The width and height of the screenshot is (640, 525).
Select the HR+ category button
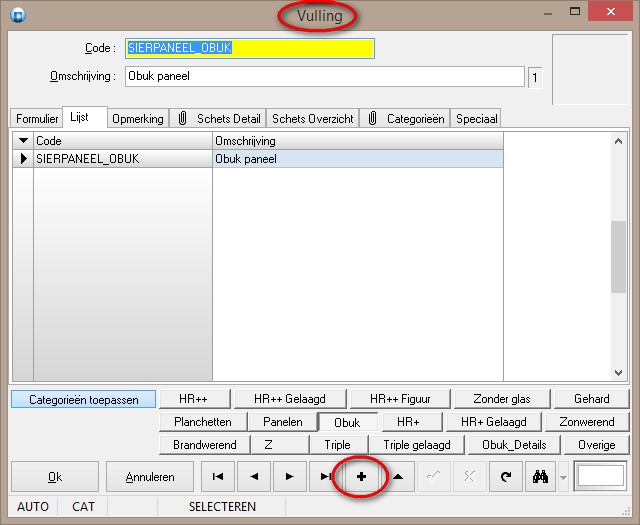(x=412, y=422)
